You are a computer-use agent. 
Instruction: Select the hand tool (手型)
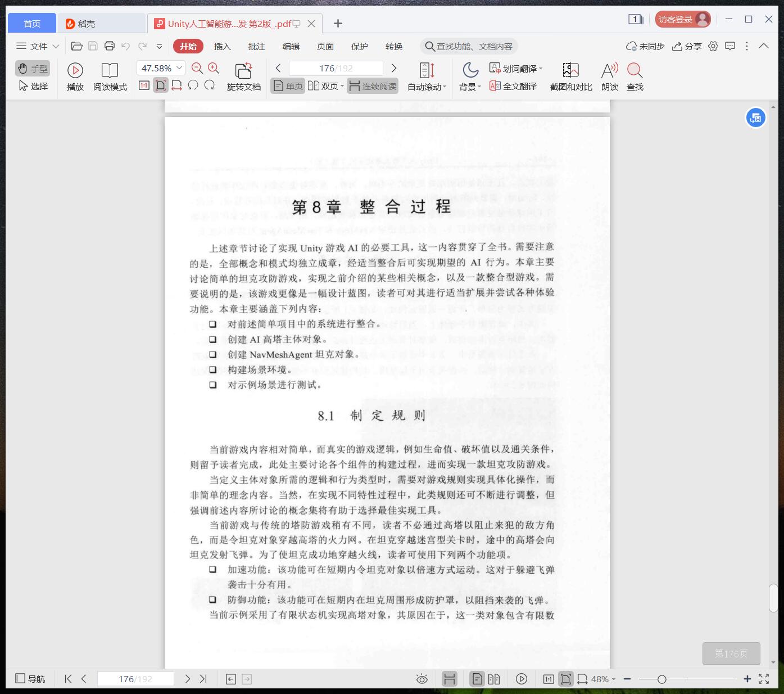33,69
